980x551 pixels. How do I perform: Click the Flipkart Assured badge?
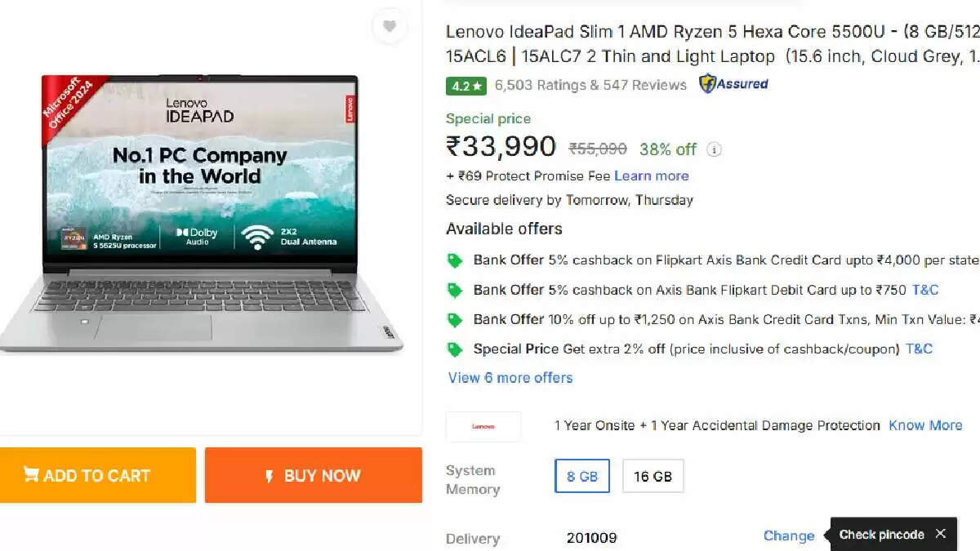click(x=733, y=84)
